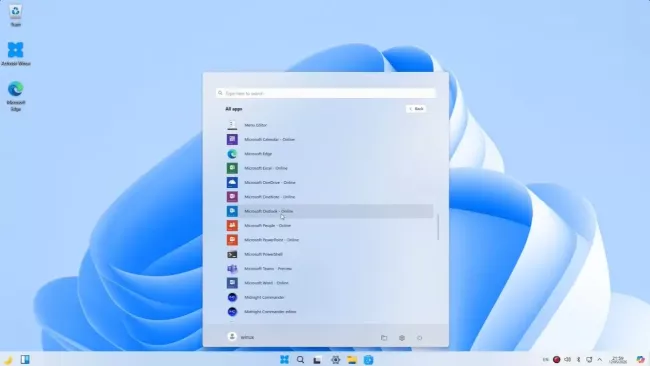650x366 pixels.
Task: Open Microsoft OneDrive - Online icon
Action: tap(232, 182)
